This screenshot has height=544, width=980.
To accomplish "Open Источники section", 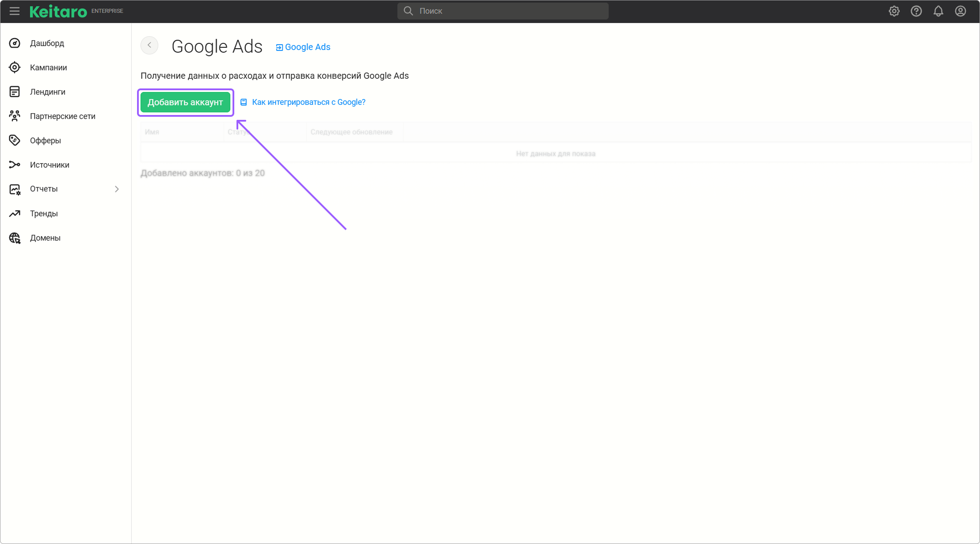I will click(x=50, y=165).
